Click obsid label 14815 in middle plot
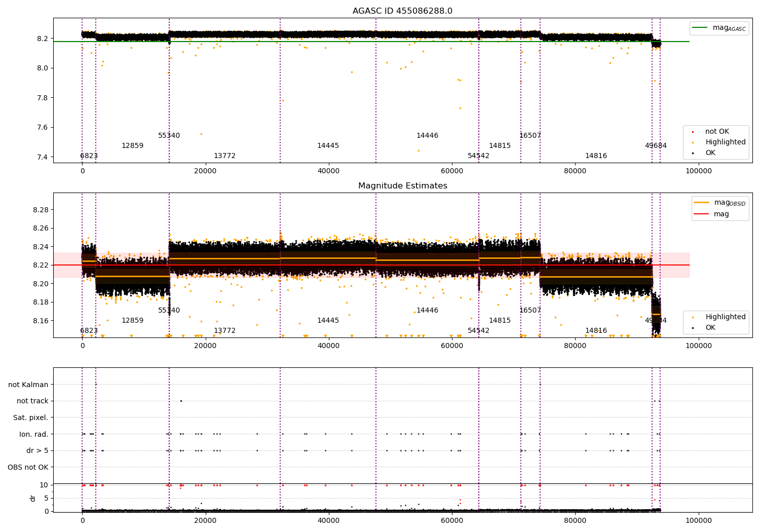 coord(500,321)
